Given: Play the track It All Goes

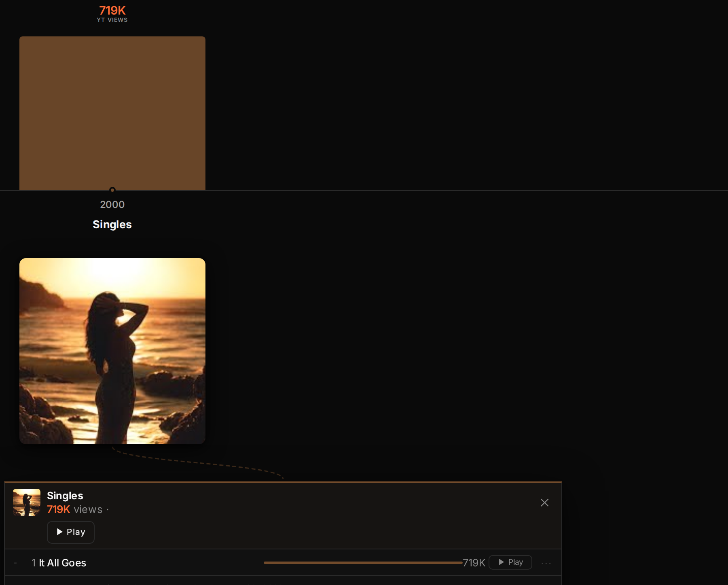Looking at the screenshot, I should coord(510,562).
